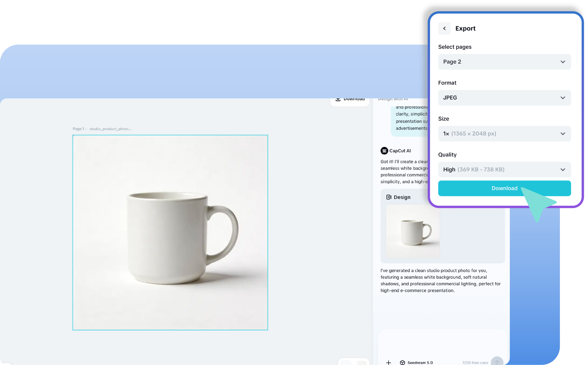Click the Design with AI panel header
The image size is (588, 365).
393,99
